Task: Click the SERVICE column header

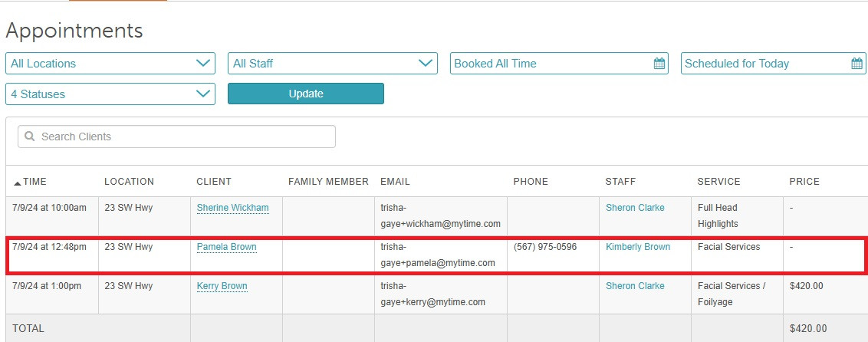Action: (x=718, y=182)
